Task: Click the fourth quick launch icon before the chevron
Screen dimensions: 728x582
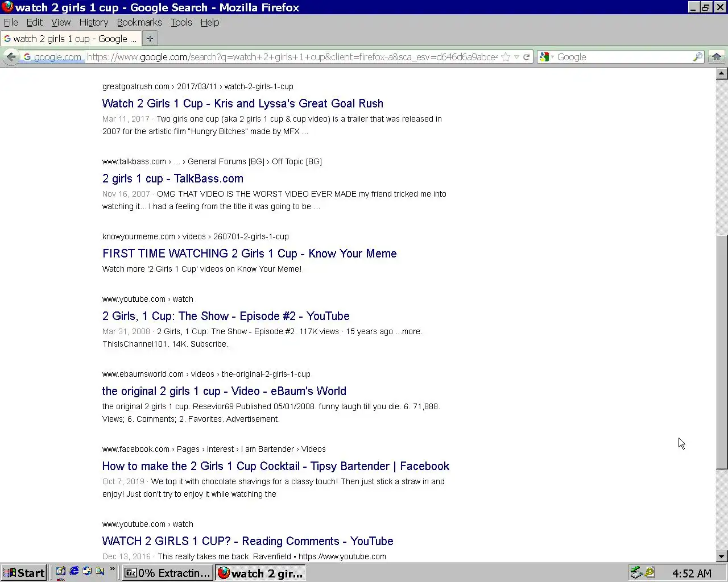Action: click(x=100, y=571)
